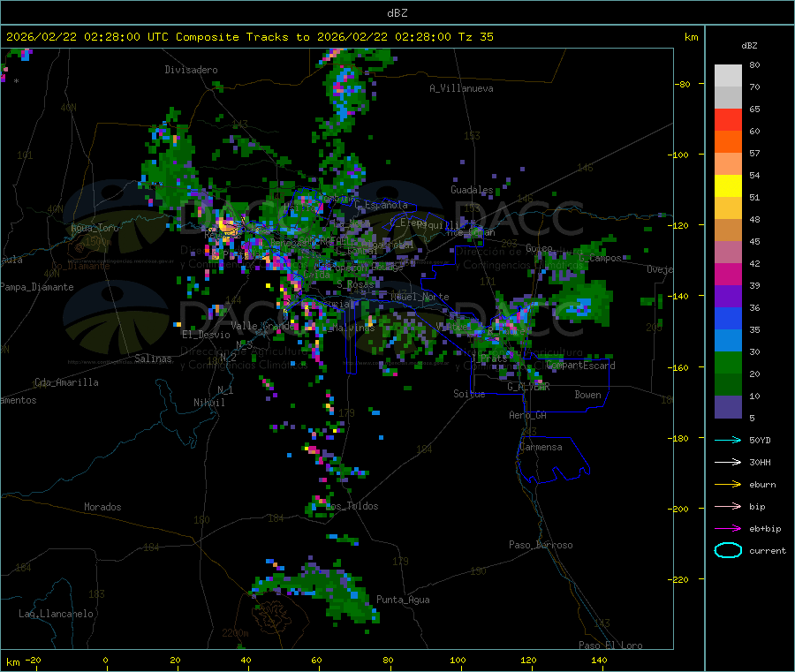
Task: Click the 'Composite Tracks to' header text
Action: [242, 37]
